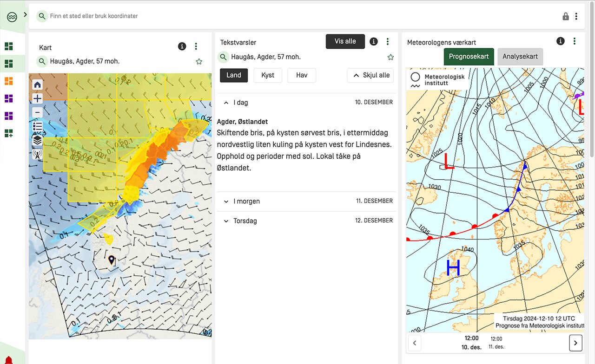
Task: Click the antenna observation stations icon
Action: coord(38,154)
